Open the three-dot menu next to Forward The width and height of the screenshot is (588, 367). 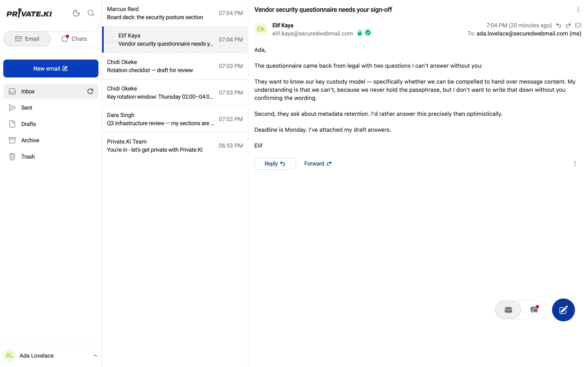pos(575,164)
